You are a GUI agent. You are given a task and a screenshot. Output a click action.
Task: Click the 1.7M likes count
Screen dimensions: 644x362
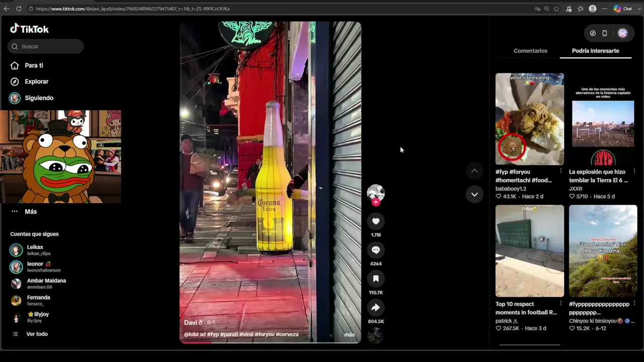point(376,235)
